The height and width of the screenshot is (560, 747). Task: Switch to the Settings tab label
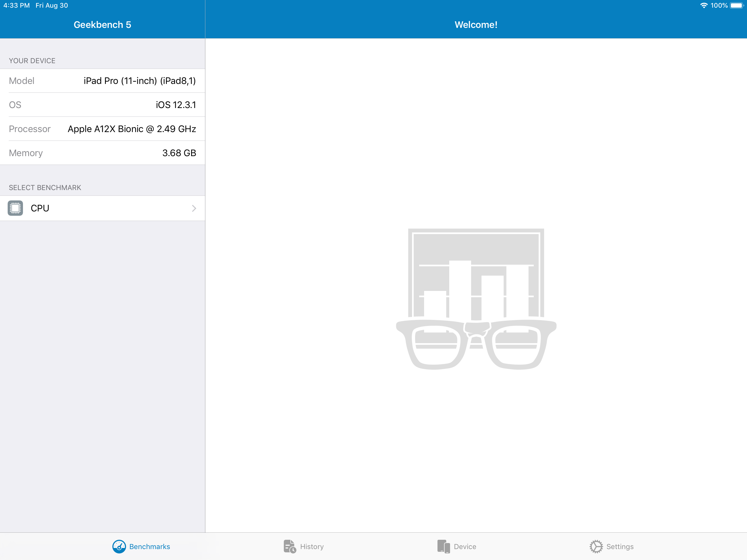[x=620, y=546]
